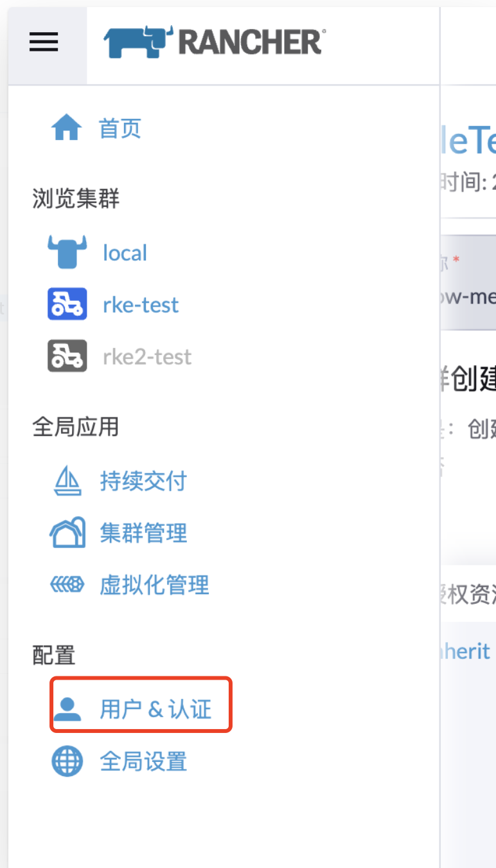Go to 全局设置

[143, 761]
